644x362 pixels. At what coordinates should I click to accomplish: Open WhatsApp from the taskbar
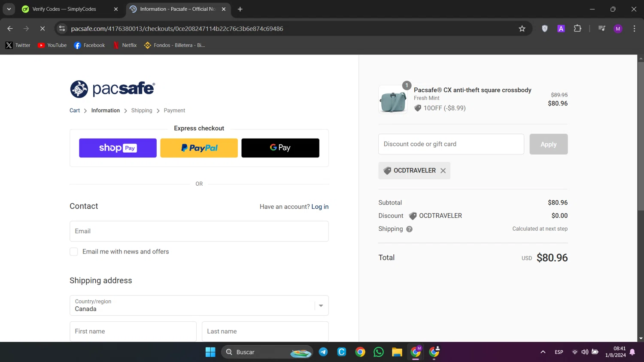[379, 352]
